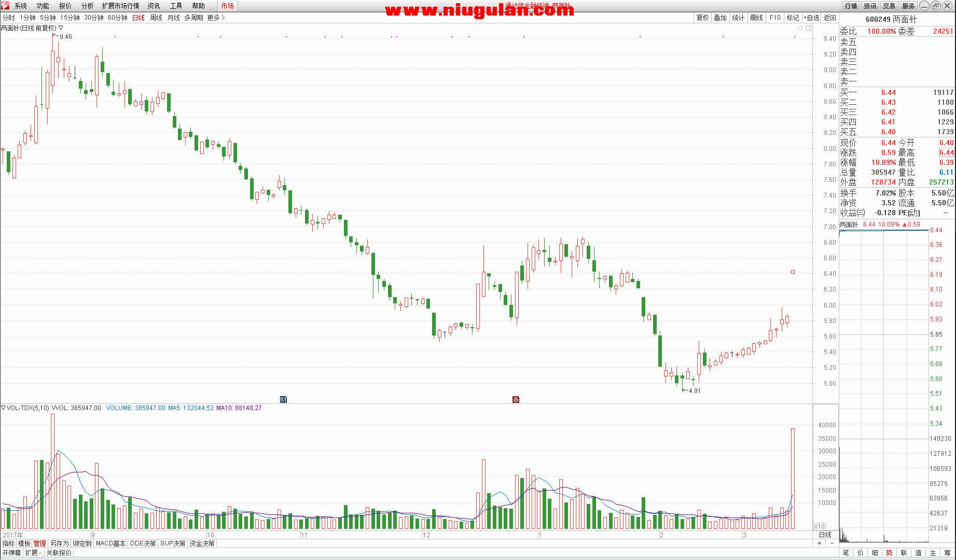This screenshot has height=560, width=956.
Task: Click the 叠加 toolbar button
Action: pos(721,18)
